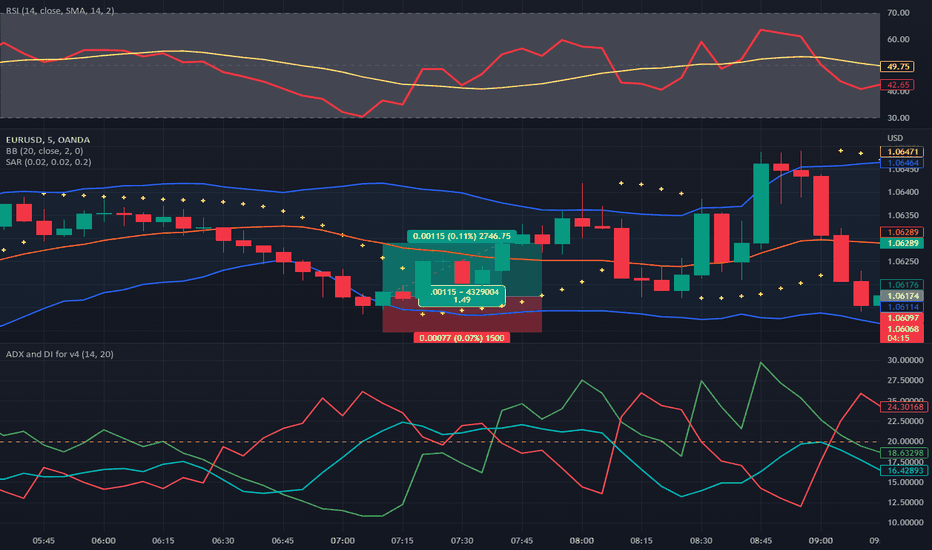
Task: Click the 1.06114 lower band price label
Action: point(902,307)
